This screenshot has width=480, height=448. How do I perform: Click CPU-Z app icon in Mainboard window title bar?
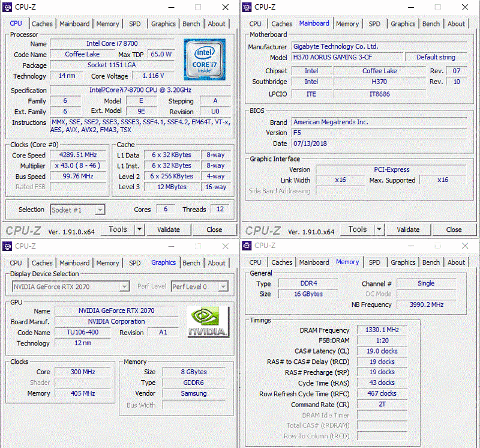(x=247, y=7)
